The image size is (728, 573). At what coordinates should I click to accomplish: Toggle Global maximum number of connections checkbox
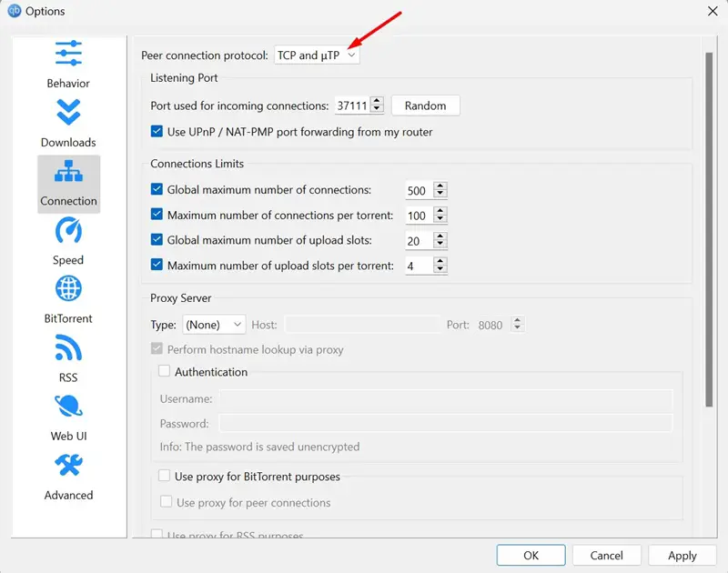coord(157,189)
